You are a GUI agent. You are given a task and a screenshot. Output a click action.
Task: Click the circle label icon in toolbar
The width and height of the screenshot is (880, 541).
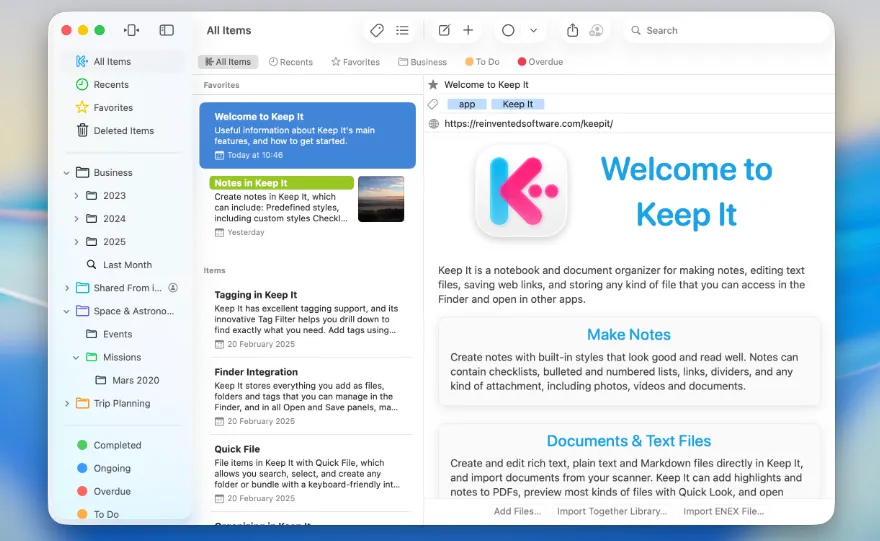point(508,30)
